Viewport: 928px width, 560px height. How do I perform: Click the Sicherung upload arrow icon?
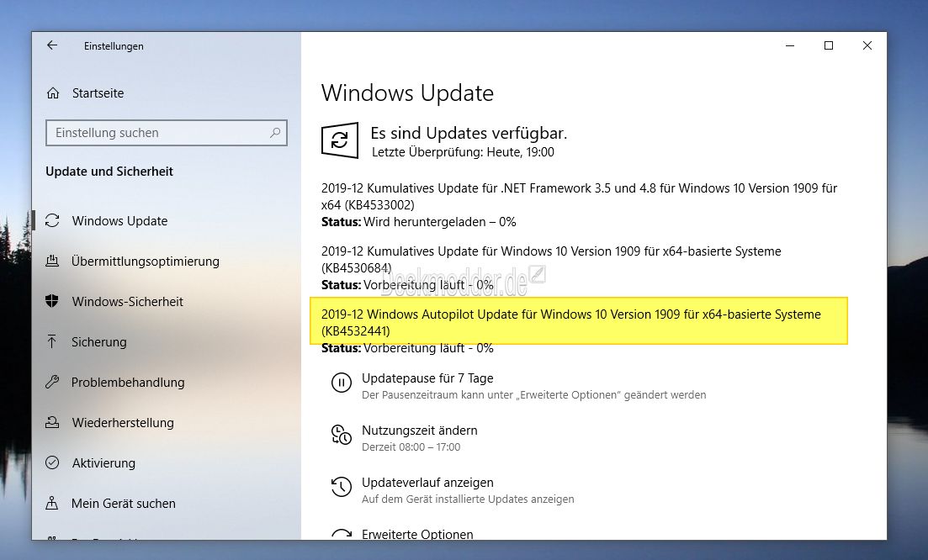pos(52,341)
